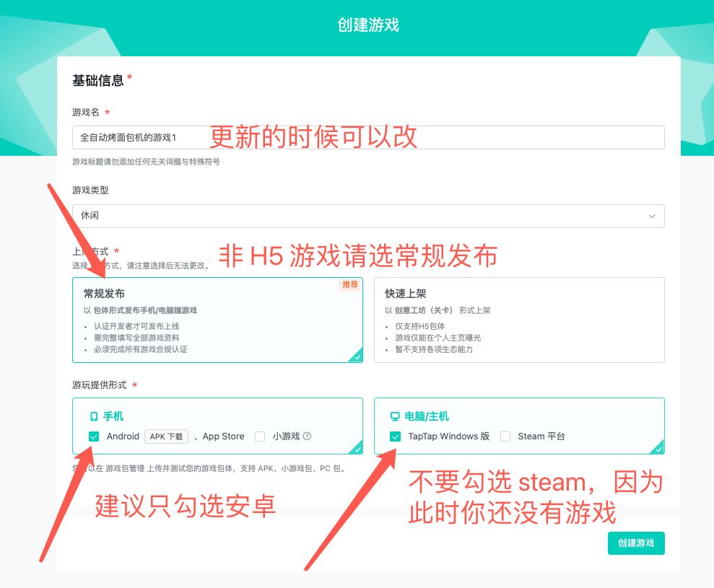Click the phone icon beside 手机
This screenshot has height=588, width=714.
pos(94,416)
